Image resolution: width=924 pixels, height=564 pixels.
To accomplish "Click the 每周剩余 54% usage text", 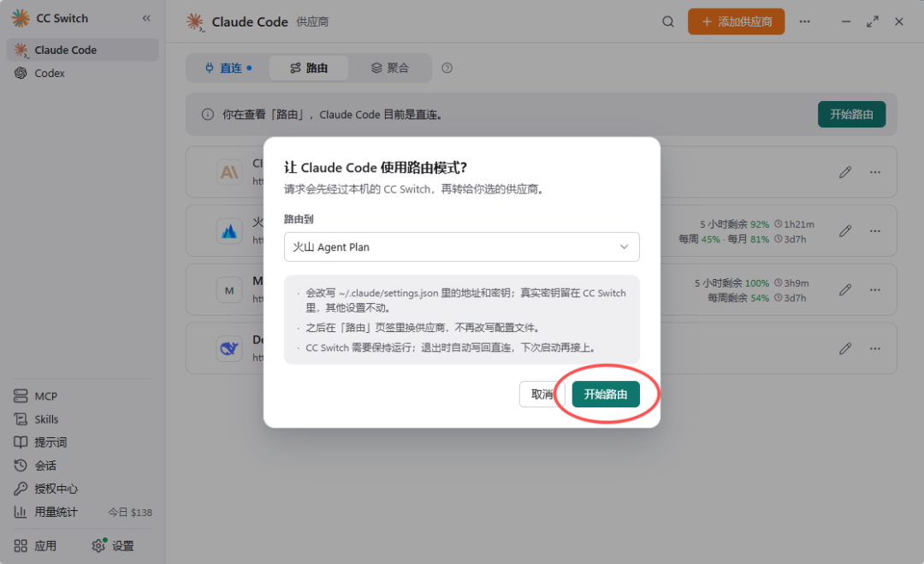I will (x=738, y=298).
